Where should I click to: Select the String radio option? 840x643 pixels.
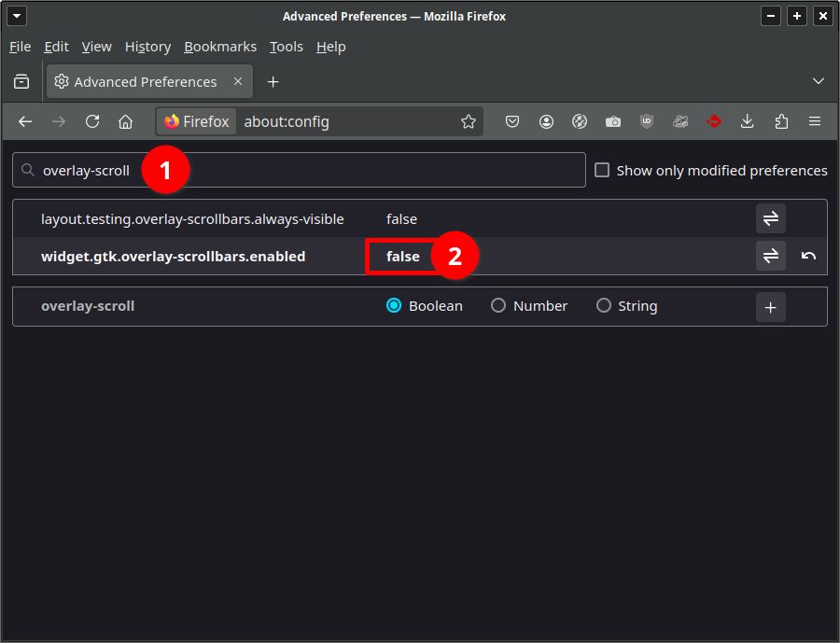(603, 305)
